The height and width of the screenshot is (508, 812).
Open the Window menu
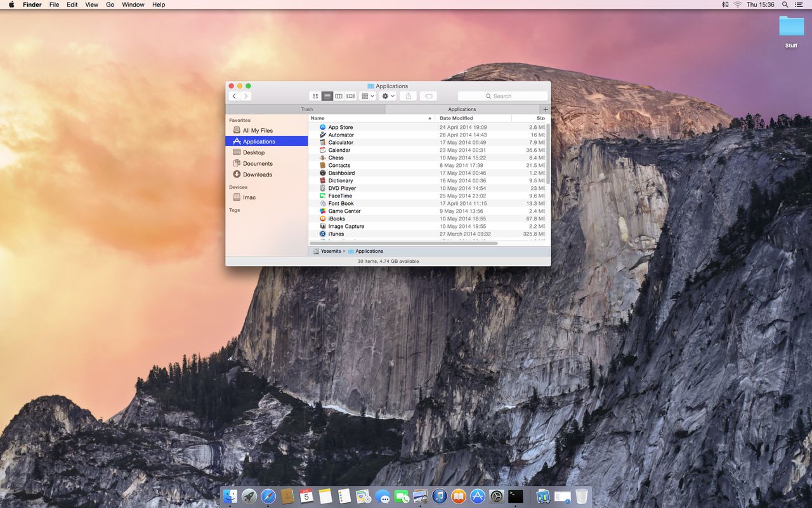click(133, 4)
